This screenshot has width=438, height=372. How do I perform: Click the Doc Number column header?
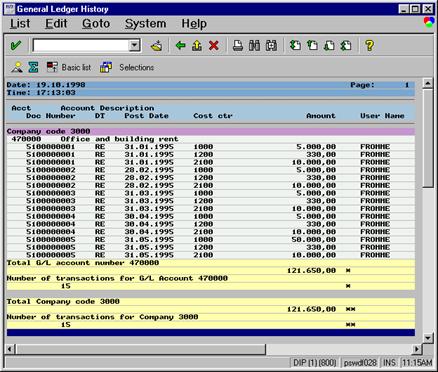(51, 116)
